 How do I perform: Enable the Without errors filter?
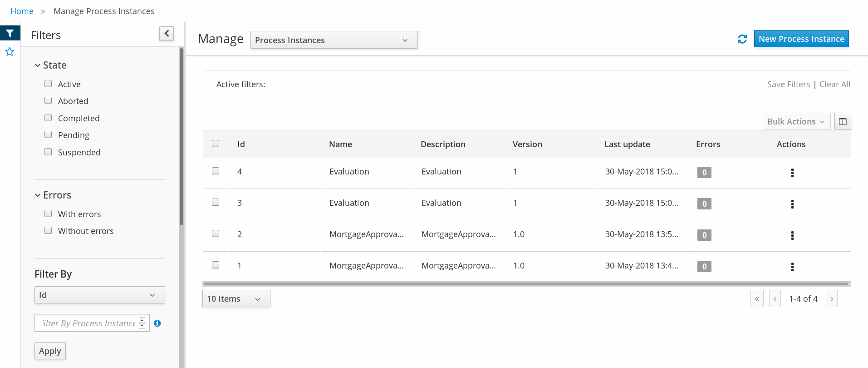click(48, 230)
